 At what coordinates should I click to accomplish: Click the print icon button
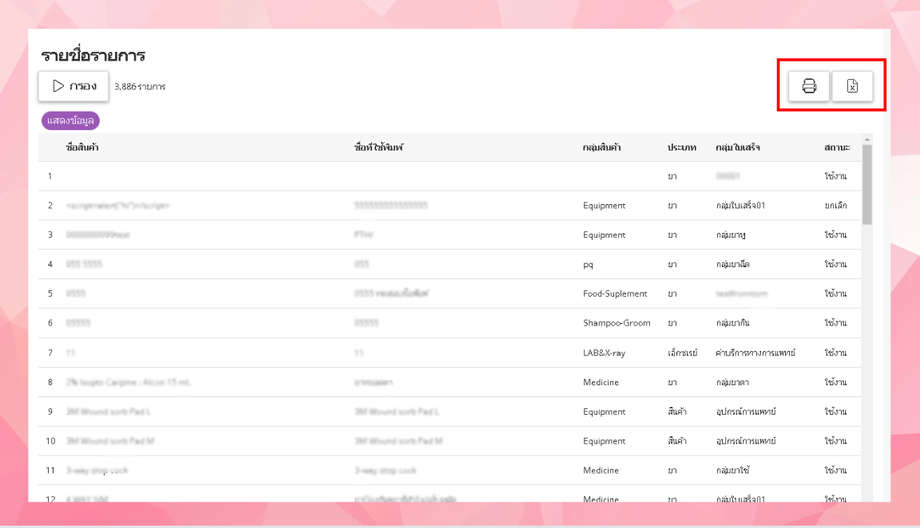pyautogui.click(x=809, y=86)
